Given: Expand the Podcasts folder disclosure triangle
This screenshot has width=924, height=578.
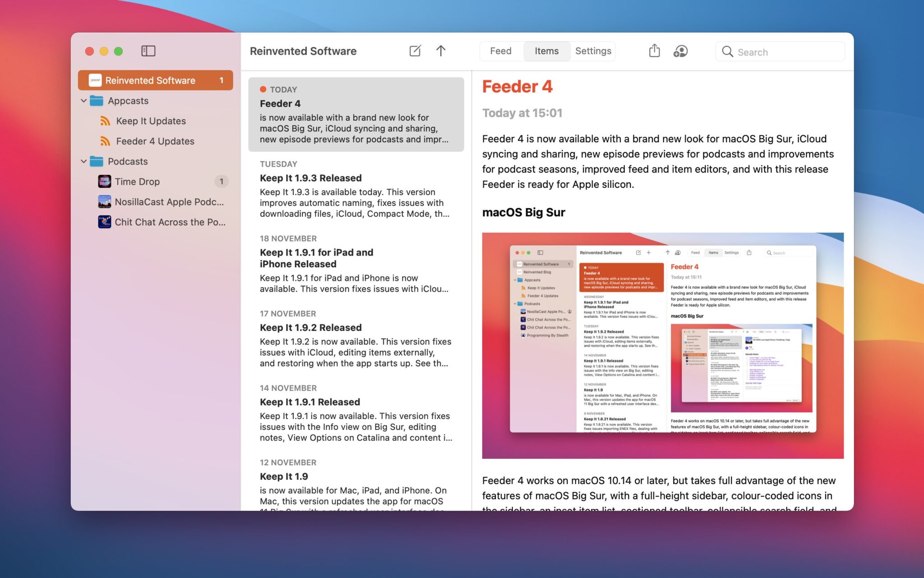Looking at the screenshot, I should [83, 161].
